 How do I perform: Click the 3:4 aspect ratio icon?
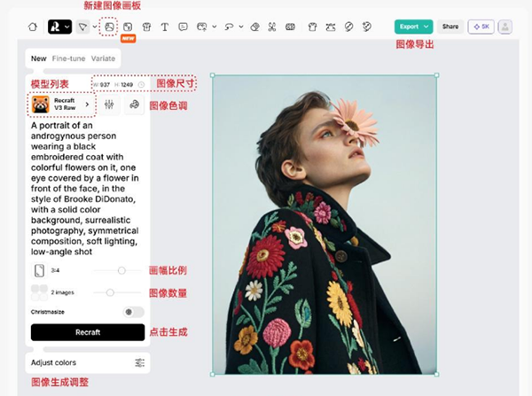point(39,270)
